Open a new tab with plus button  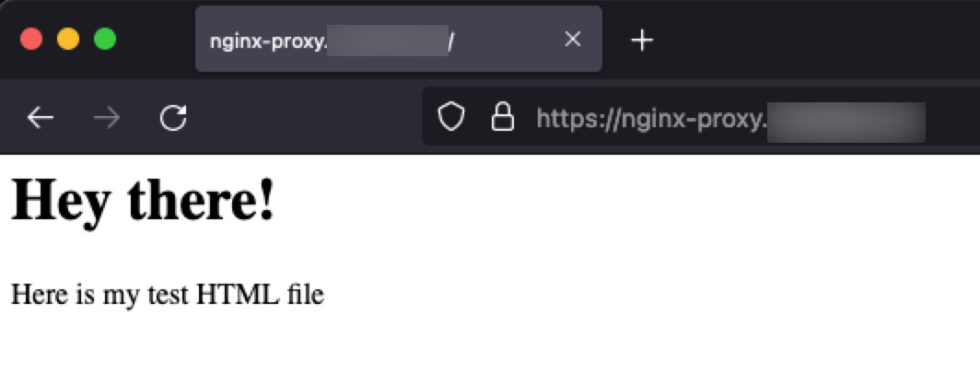[x=642, y=41]
